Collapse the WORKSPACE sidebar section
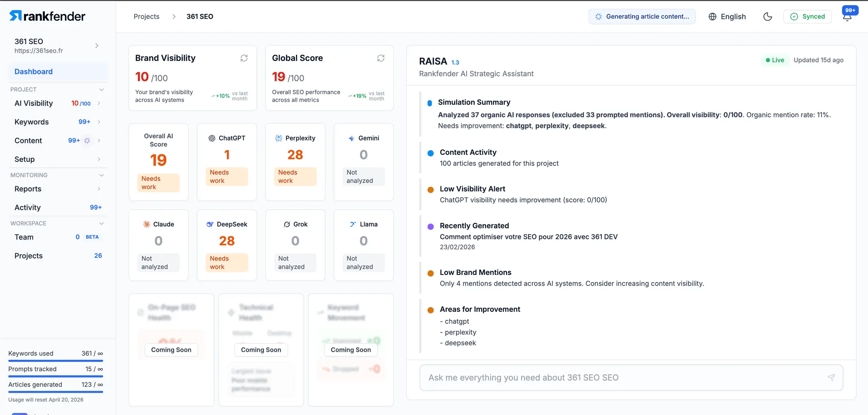This screenshot has height=415, width=868. tap(101, 224)
